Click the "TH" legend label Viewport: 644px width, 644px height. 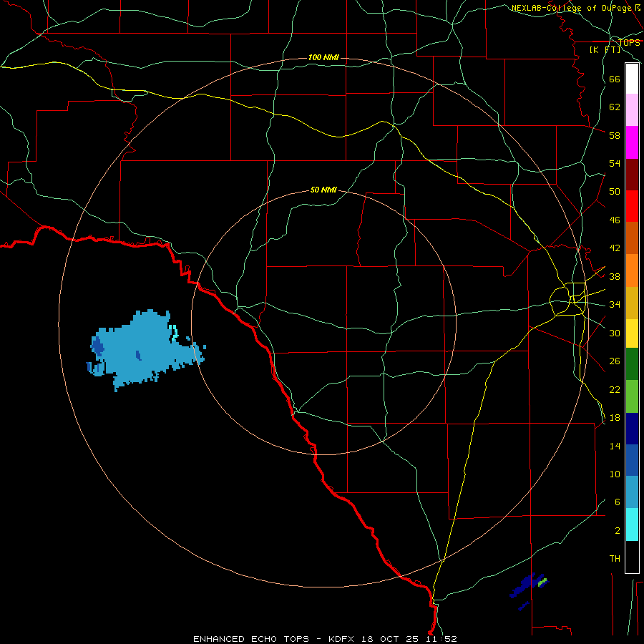coord(615,559)
